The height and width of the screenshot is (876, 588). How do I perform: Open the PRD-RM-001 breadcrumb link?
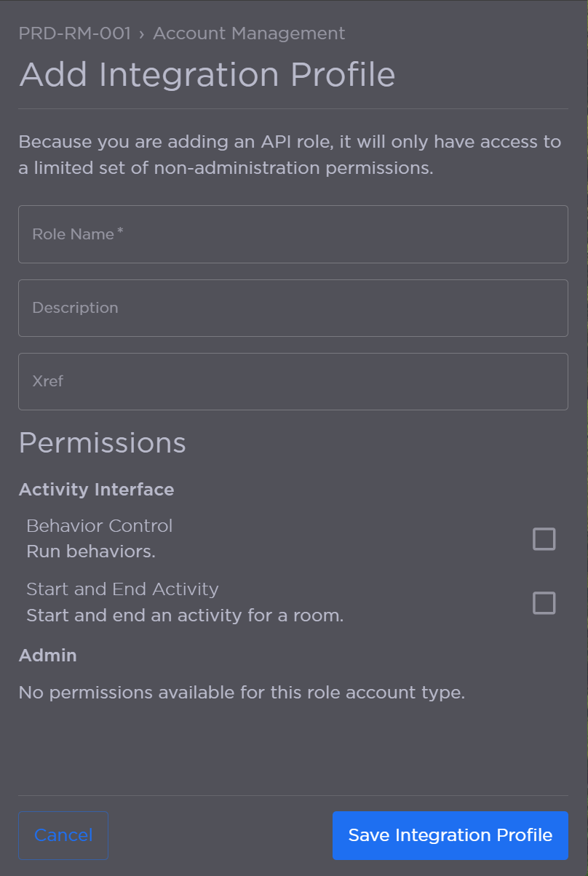click(x=75, y=33)
